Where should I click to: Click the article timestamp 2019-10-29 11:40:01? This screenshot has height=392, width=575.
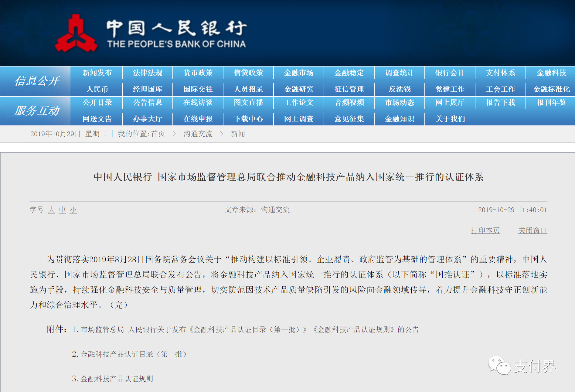pyautogui.click(x=512, y=210)
